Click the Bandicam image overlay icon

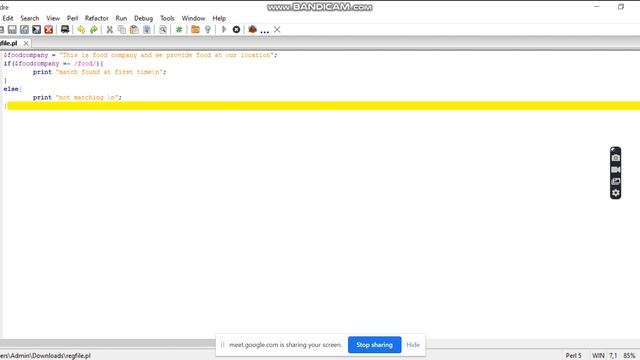pos(616,181)
